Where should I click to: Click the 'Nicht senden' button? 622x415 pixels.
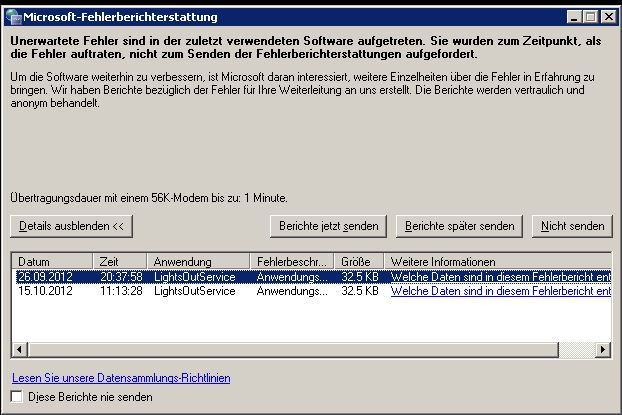(572, 226)
